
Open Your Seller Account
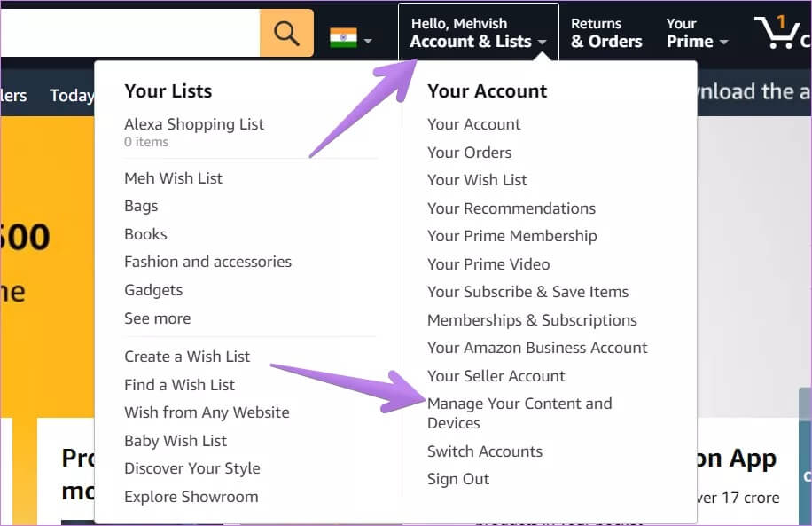[x=496, y=376]
